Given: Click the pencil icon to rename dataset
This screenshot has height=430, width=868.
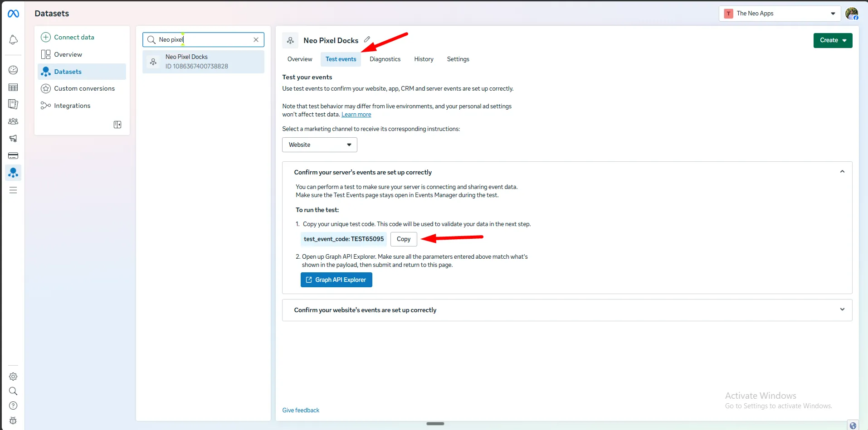Looking at the screenshot, I should coord(367,39).
